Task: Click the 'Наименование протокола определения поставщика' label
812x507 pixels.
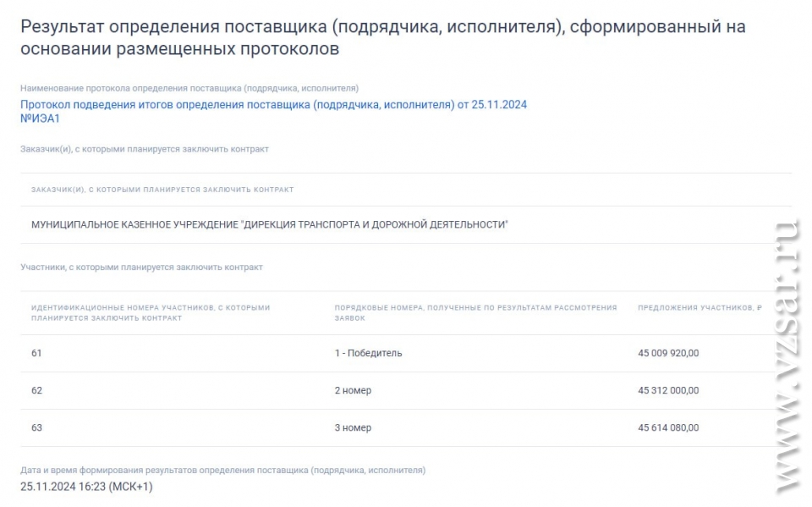Action: coord(189,88)
